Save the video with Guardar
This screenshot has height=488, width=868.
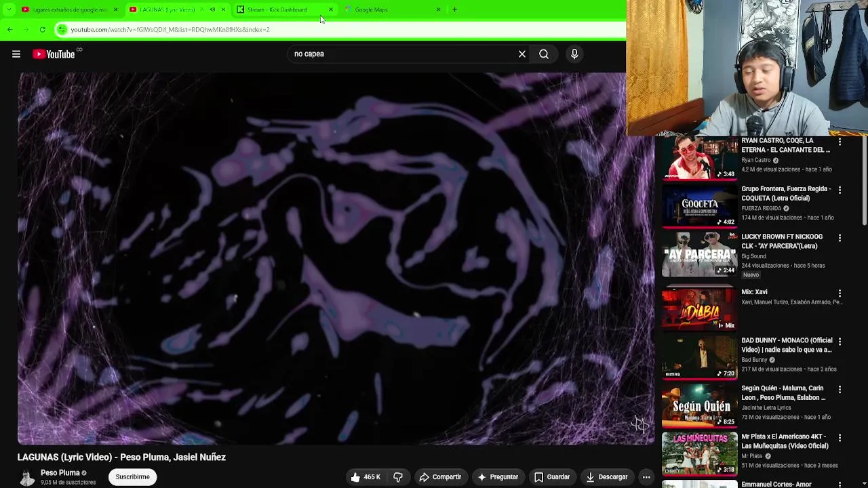552,477
